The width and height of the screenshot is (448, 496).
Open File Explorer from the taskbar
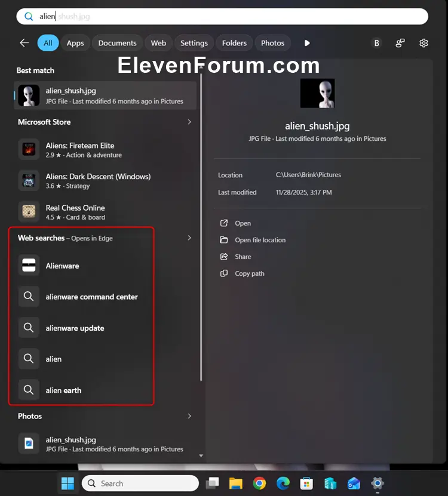[236, 483]
